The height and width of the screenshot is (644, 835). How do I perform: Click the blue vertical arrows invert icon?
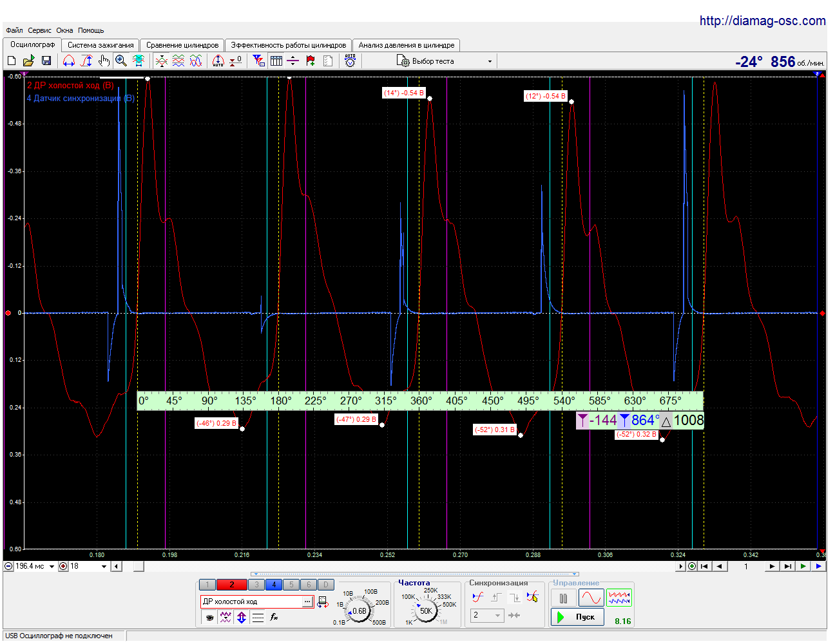242,617
